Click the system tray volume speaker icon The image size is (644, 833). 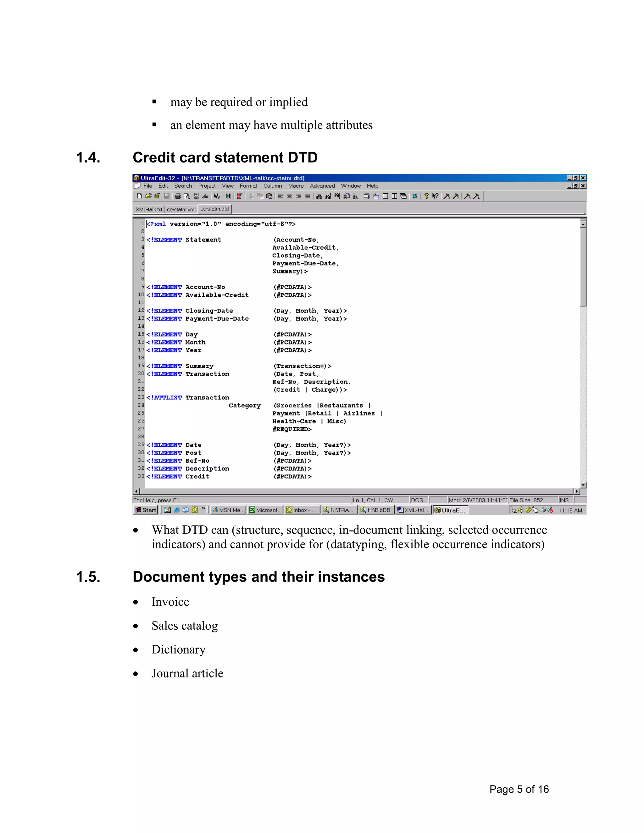click(x=521, y=510)
